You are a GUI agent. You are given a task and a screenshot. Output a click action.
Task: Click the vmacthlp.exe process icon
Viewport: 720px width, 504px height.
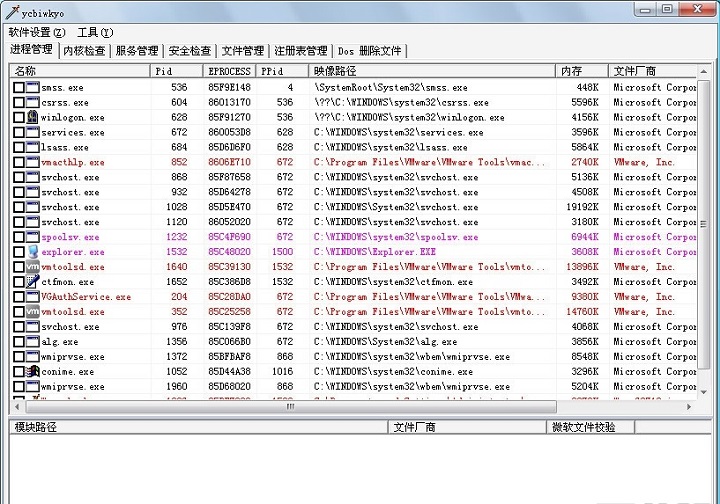(x=33, y=162)
